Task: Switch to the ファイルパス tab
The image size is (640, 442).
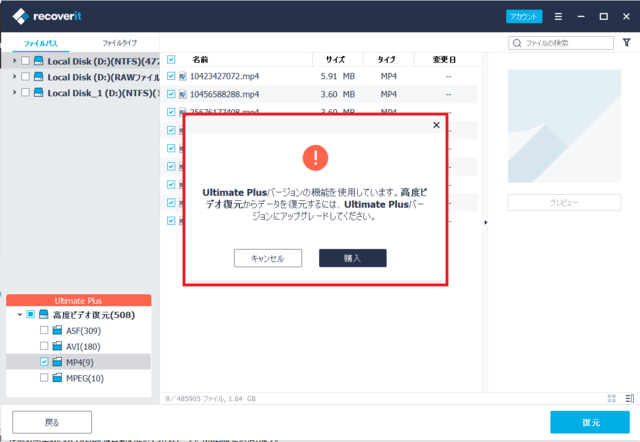Action: coord(40,43)
